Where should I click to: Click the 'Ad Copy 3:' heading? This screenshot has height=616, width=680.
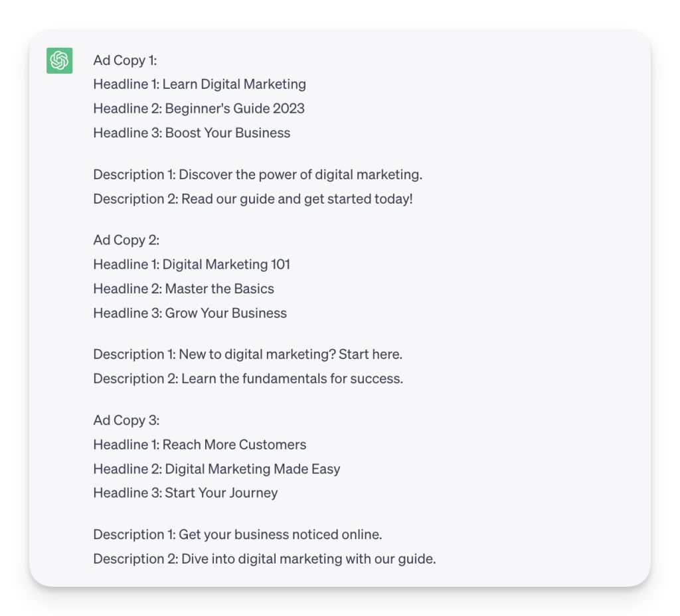(126, 420)
